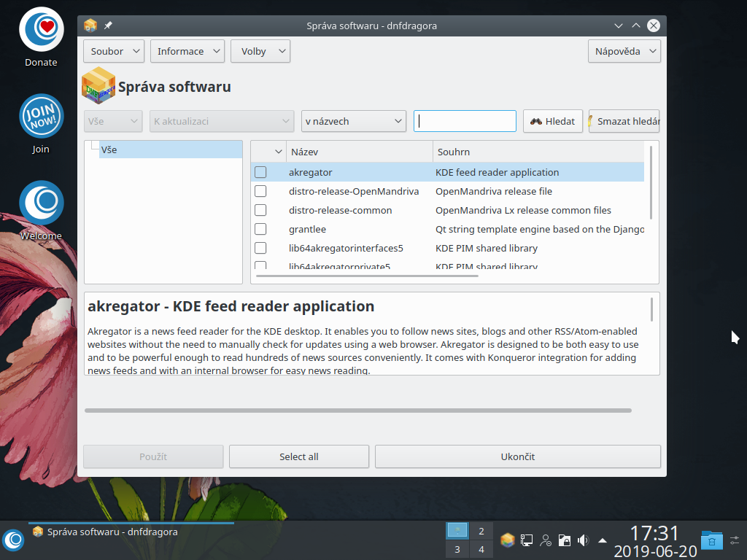This screenshot has width=747, height=560.
Task: Open the Volby menu
Action: [x=260, y=51]
